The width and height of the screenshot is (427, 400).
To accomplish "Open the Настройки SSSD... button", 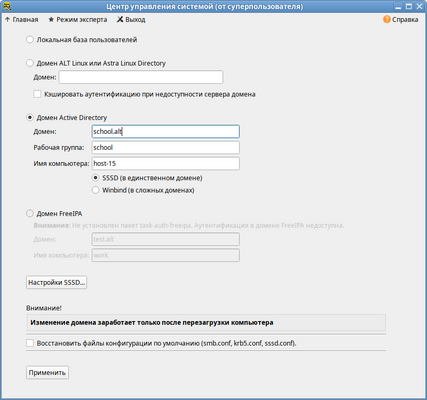I will pyautogui.click(x=56, y=282).
